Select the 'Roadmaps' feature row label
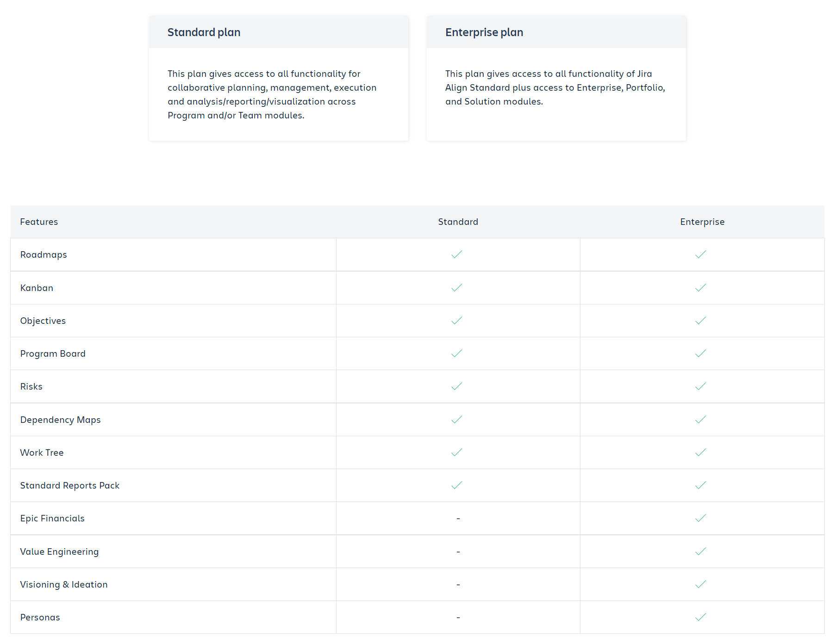Viewport: 835px width, 644px height. (x=44, y=255)
